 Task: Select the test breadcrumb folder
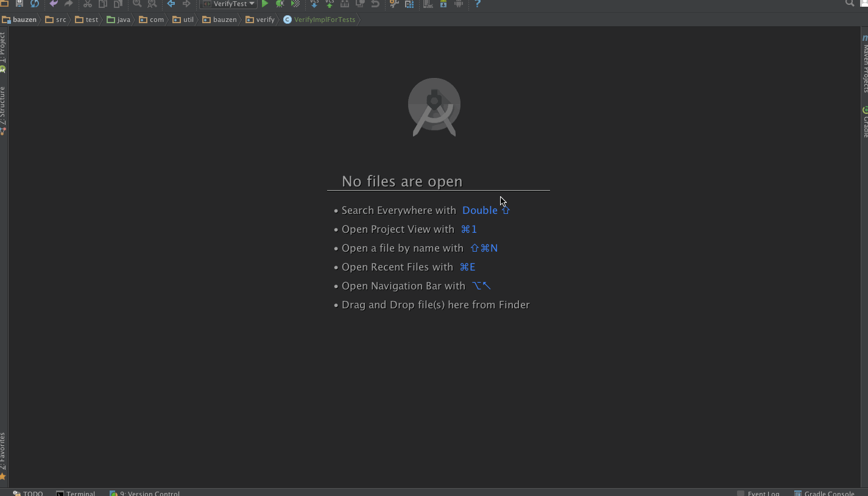[x=86, y=19]
